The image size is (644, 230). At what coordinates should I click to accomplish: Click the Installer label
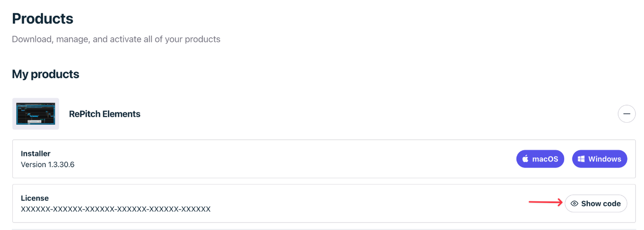click(36, 153)
